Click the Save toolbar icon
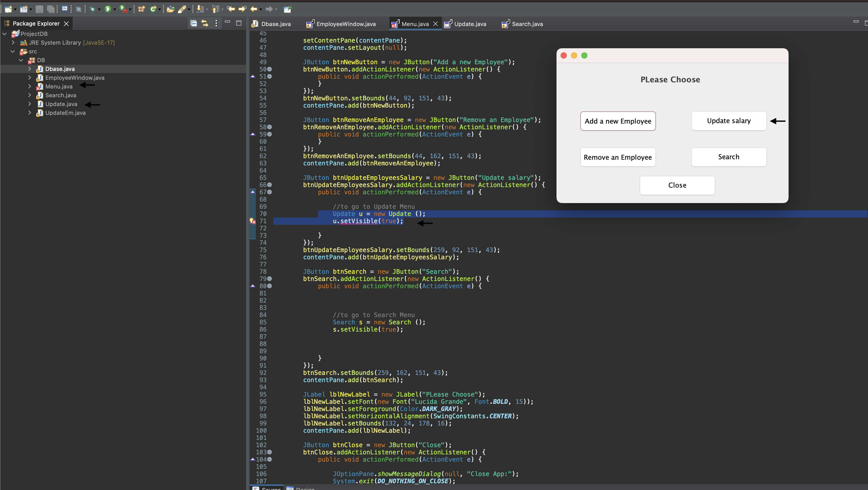 click(39, 9)
